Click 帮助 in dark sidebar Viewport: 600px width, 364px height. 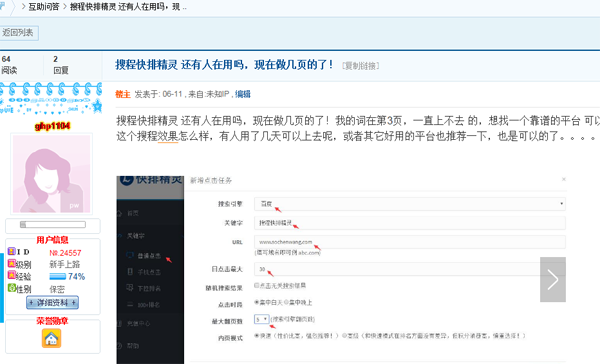[133, 346]
